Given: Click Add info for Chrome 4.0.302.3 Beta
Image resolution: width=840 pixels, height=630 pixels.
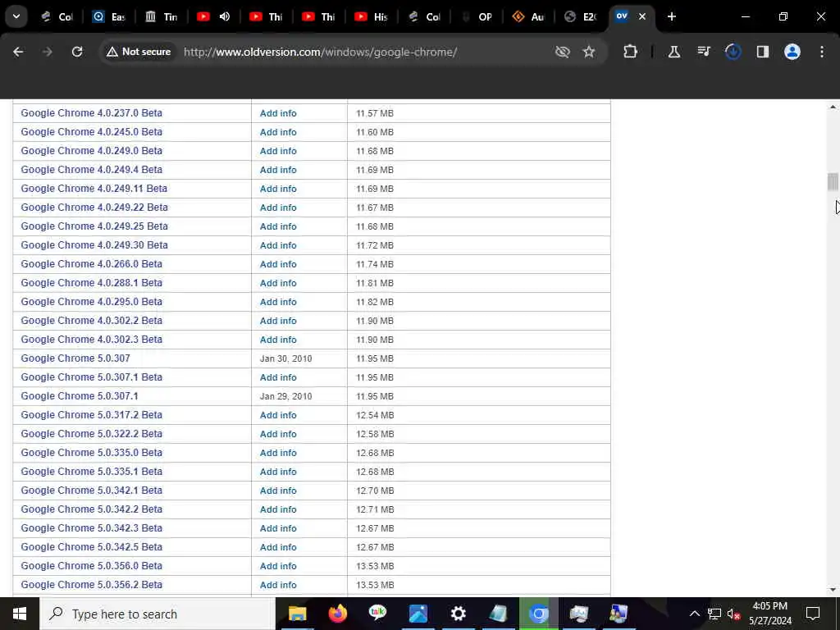Looking at the screenshot, I should point(278,340).
